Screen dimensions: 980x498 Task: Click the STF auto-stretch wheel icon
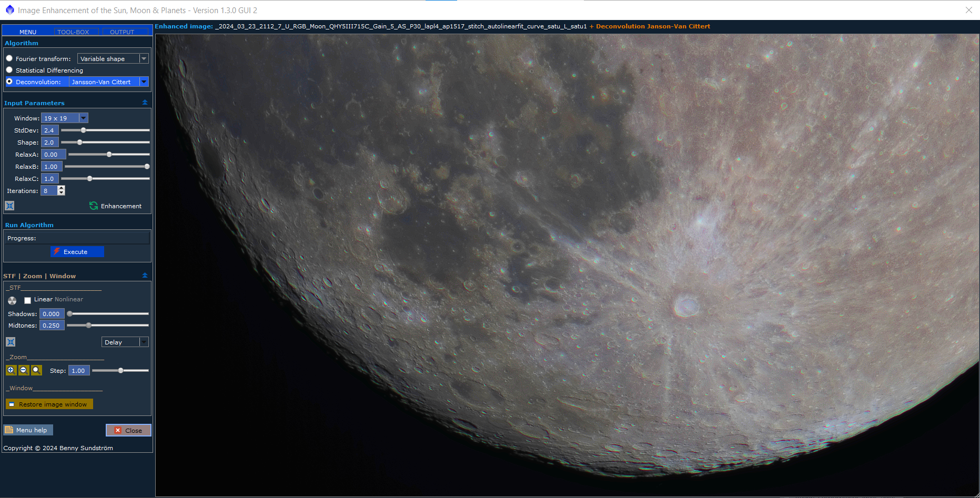coord(12,300)
